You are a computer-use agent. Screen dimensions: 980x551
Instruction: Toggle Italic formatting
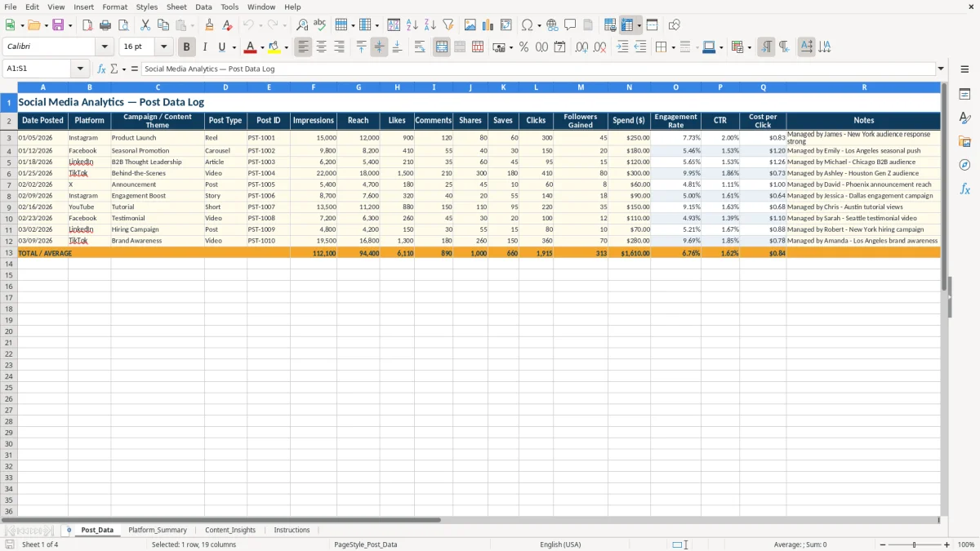pos(205,47)
